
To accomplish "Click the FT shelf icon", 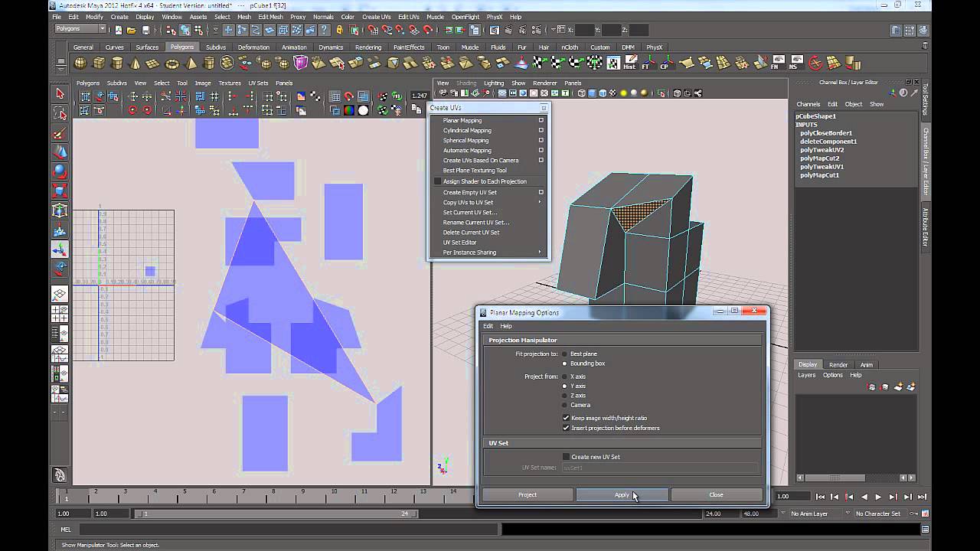I will [x=648, y=63].
